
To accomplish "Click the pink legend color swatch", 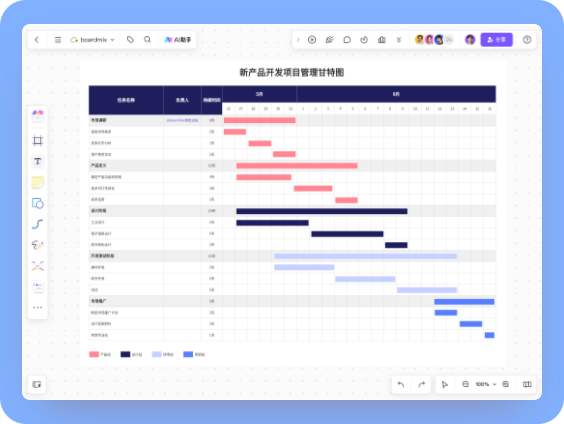I will (x=94, y=354).
